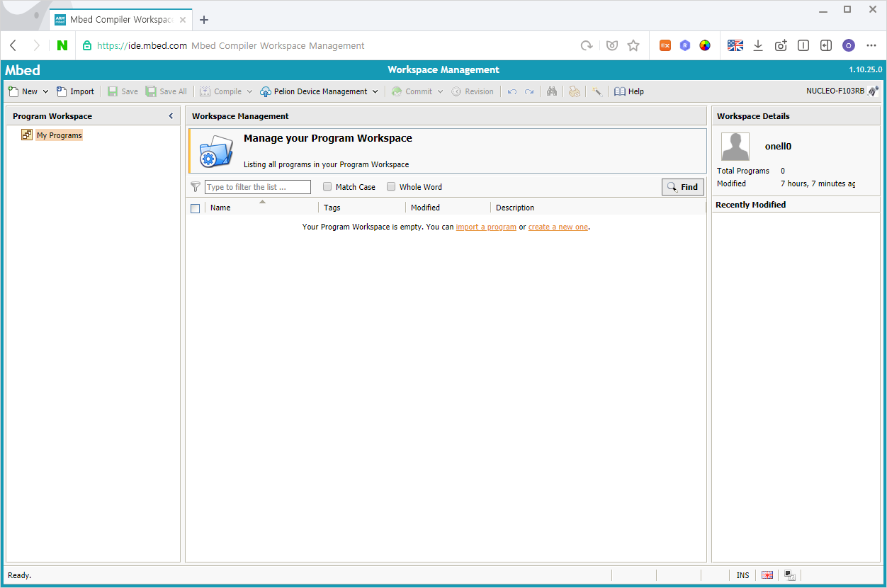
Task: Click the INS status indicator
Action: [x=742, y=575]
